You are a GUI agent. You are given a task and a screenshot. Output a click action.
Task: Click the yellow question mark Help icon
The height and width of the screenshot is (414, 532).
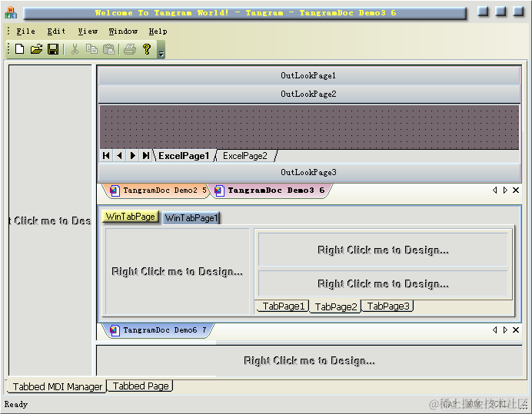147,49
